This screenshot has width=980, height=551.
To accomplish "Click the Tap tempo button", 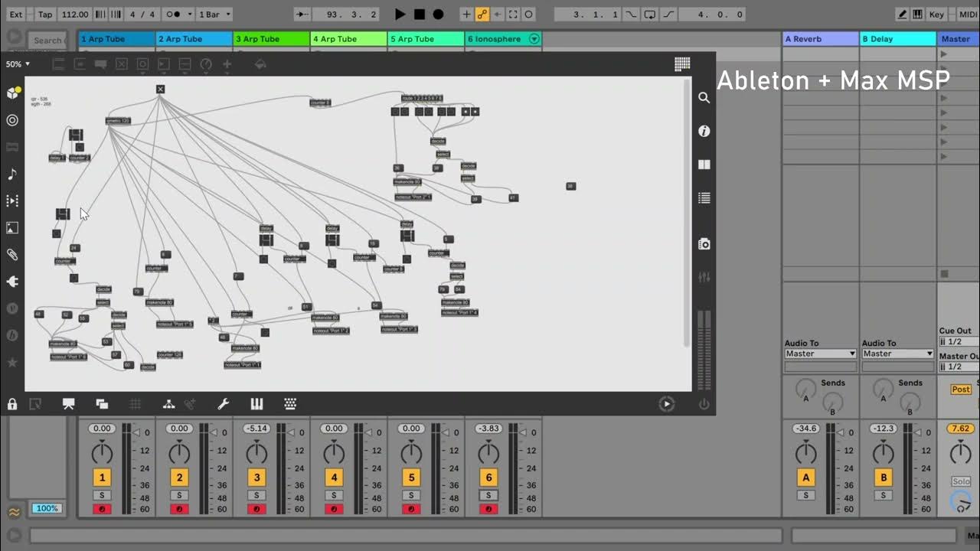I will point(45,14).
